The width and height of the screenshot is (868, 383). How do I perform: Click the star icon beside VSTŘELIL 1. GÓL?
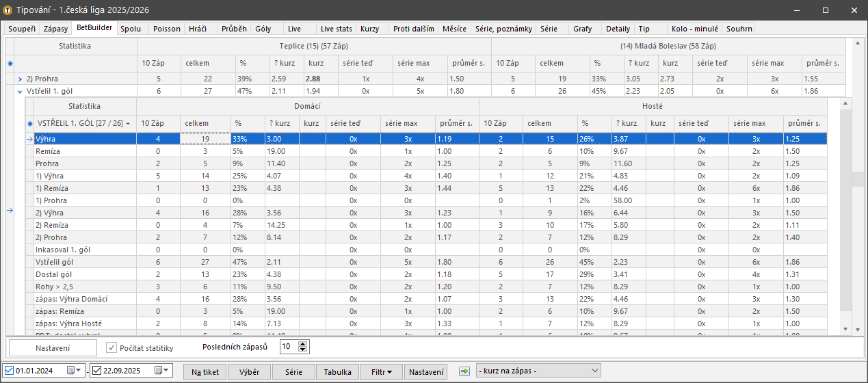29,124
